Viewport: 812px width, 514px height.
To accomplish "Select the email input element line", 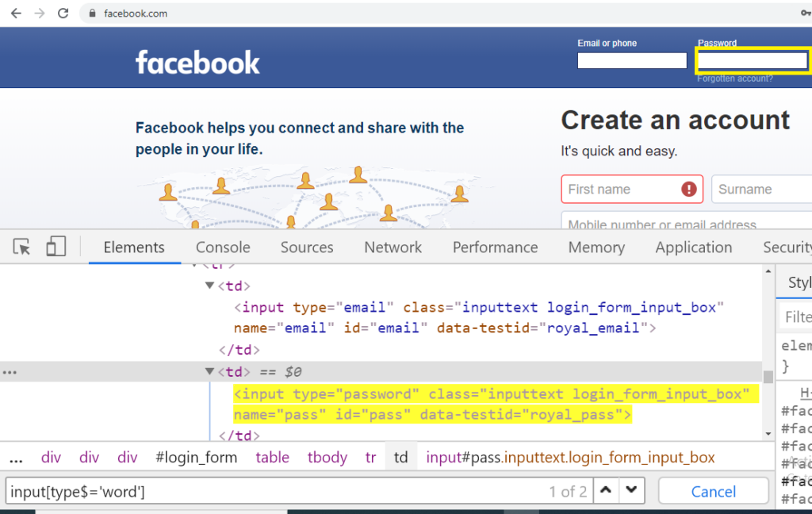I will point(478,317).
